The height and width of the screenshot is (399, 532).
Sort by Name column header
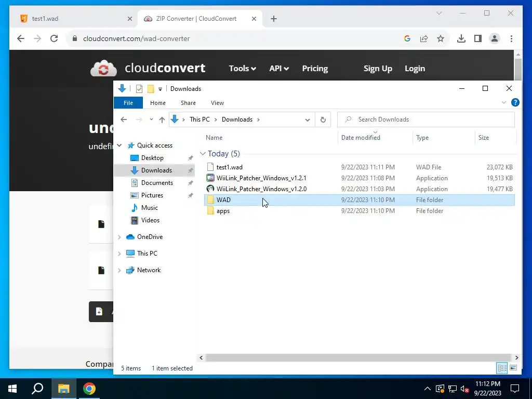270,137
